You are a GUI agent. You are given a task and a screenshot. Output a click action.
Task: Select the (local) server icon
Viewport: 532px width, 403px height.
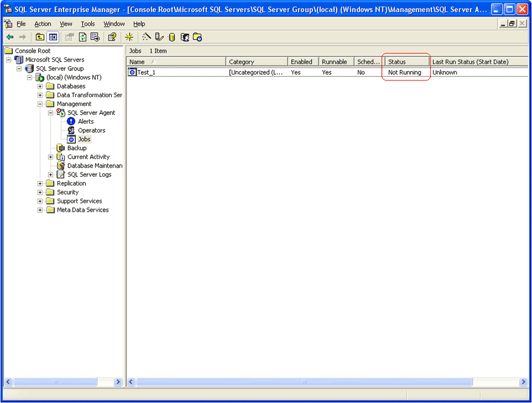tap(40, 77)
